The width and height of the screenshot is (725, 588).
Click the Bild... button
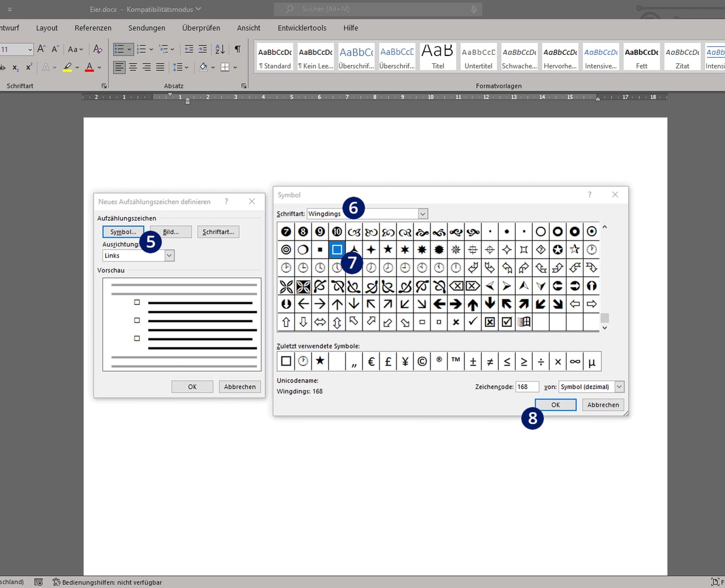[170, 232]
